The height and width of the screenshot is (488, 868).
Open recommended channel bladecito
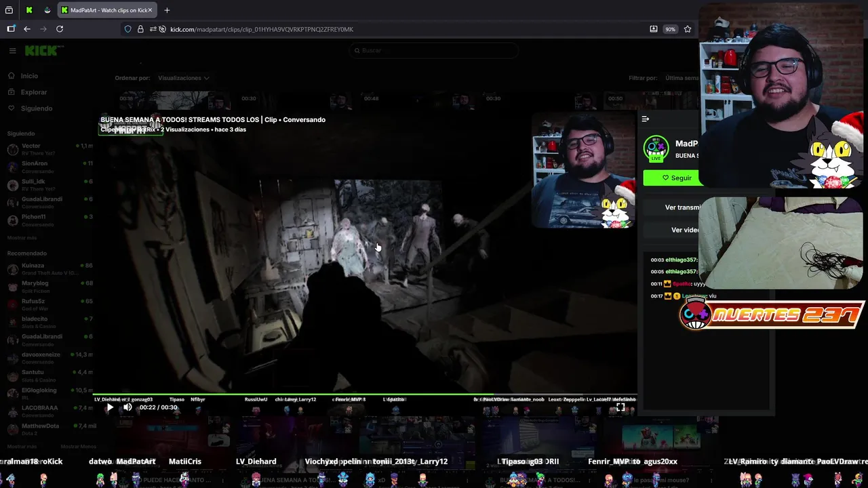(49, 322)
